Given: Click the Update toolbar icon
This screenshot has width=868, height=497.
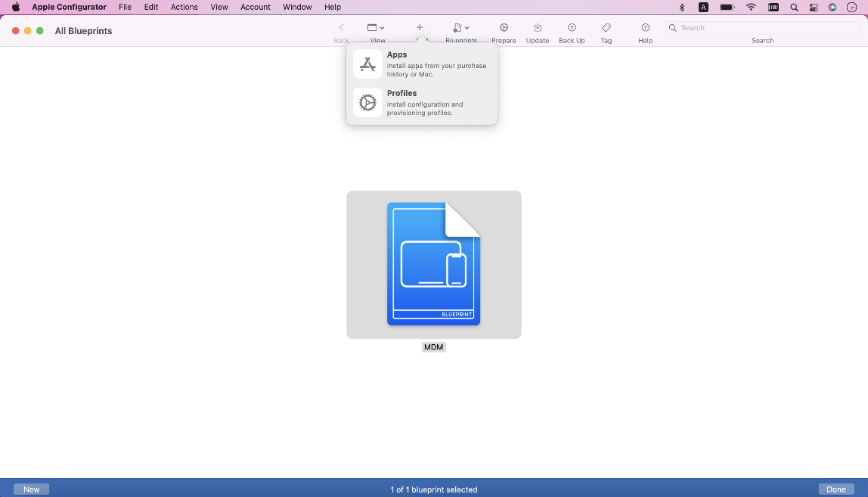Looking at the screenshot, I should [x=538, y=28].
